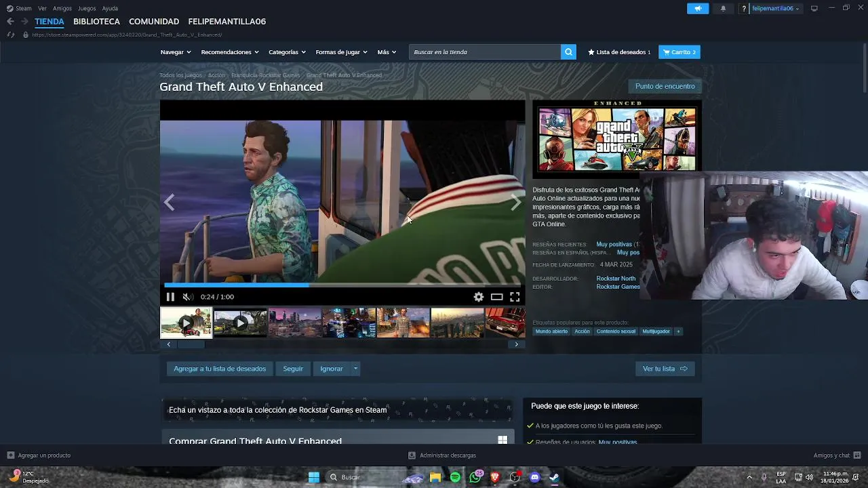The width and height of the screenshot is (868, 488).
Task: Switch to the TIENDA tab
Action: [x=50, y=22]
